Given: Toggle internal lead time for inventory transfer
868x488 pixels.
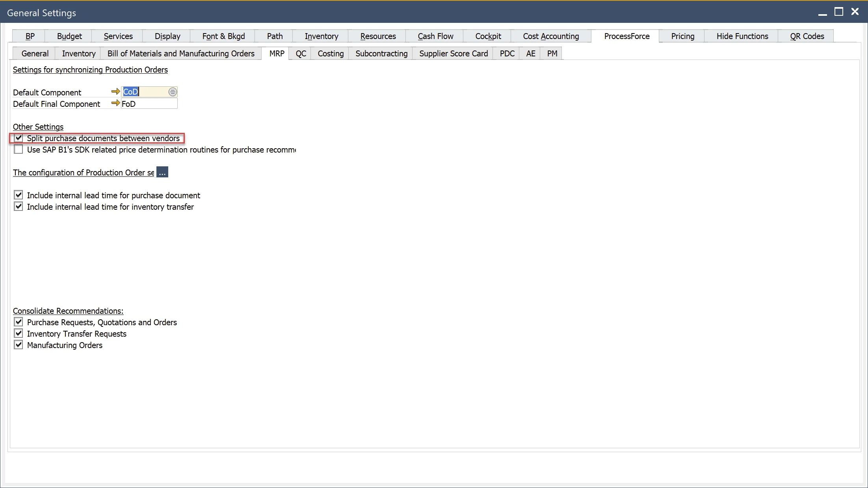Looking at the screenshot, I should [x=19, y=207].
